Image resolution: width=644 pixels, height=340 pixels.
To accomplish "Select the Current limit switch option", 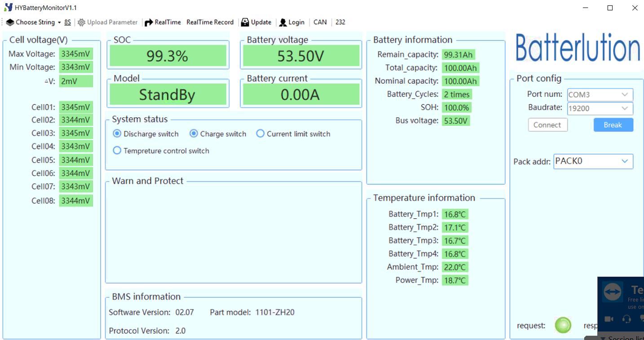I will pos(260,133).
